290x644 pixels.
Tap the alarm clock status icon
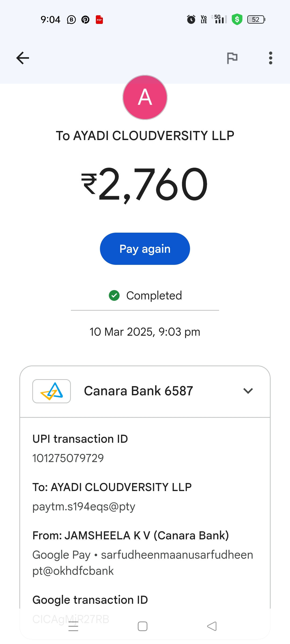pos(191,19)
